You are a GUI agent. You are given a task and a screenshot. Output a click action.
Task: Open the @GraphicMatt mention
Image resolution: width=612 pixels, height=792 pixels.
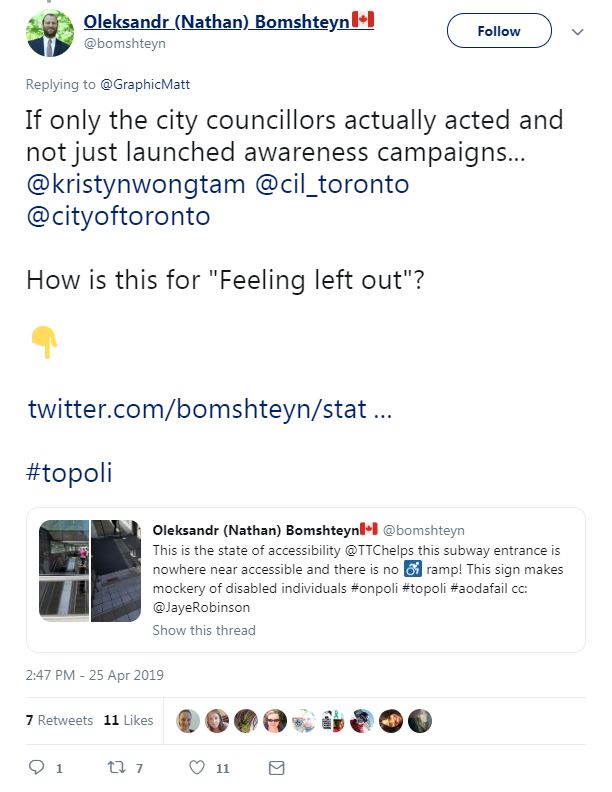(x=145, y=84)
